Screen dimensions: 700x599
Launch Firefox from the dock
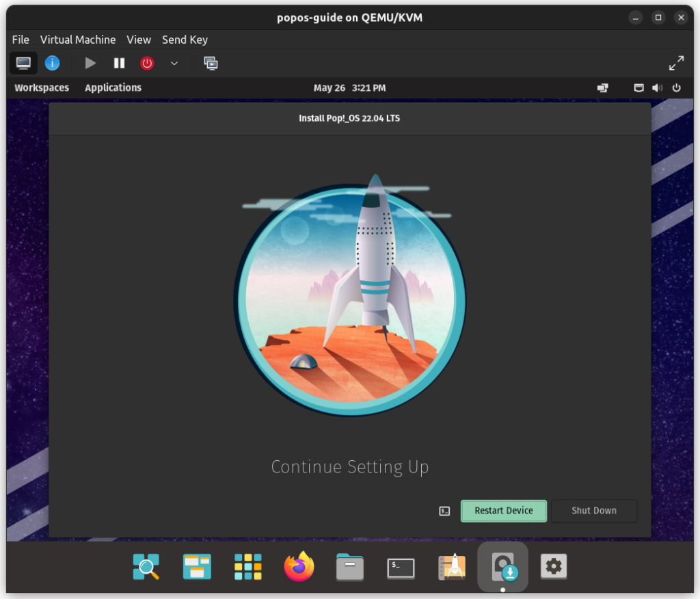(x=299, y=566)
